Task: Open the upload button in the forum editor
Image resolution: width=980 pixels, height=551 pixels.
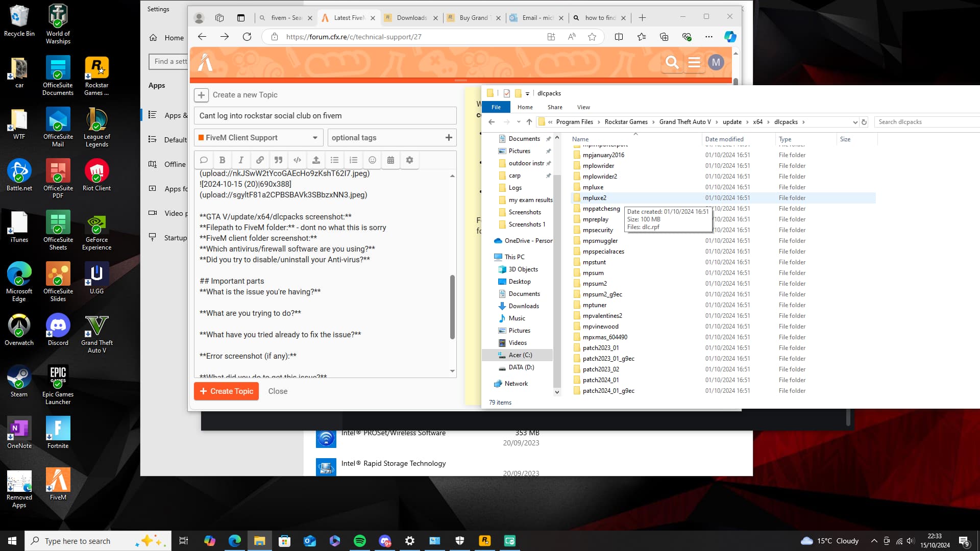Action: pyautogui.click(x=316, y=160)
